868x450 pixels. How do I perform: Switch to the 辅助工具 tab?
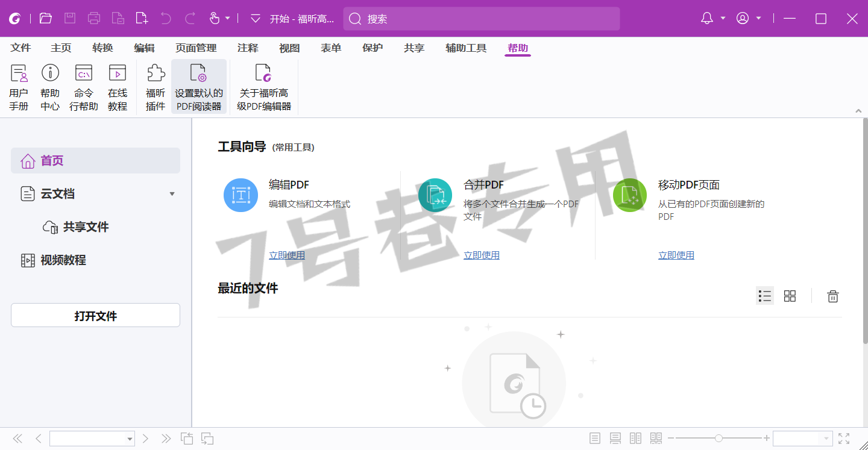pyautogui.click(x=466, y=48)
